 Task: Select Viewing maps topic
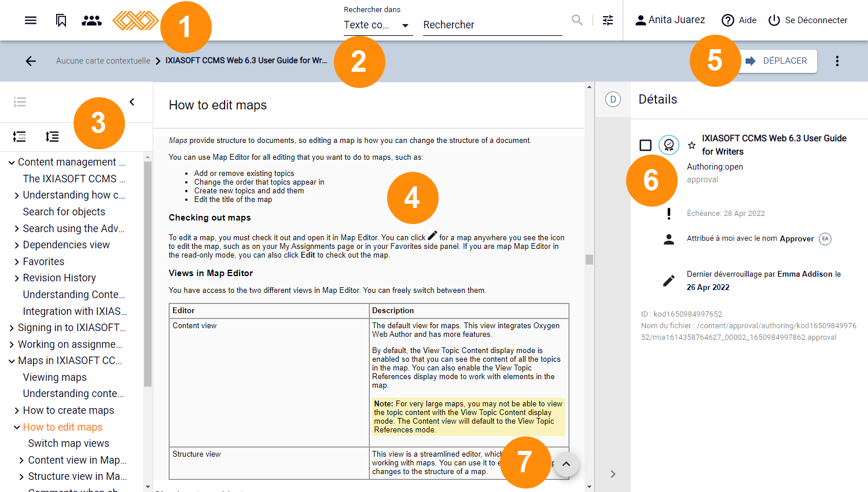55,377
